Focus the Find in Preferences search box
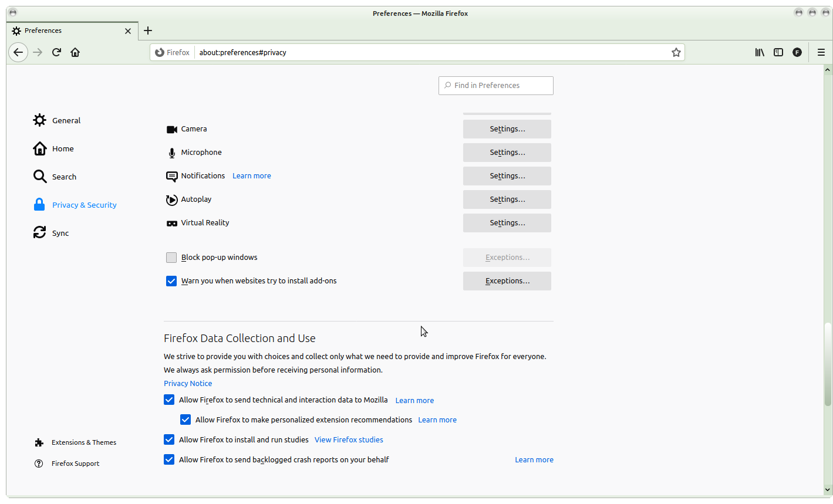Viewport: 833px width, 504px height. (496, 86)
